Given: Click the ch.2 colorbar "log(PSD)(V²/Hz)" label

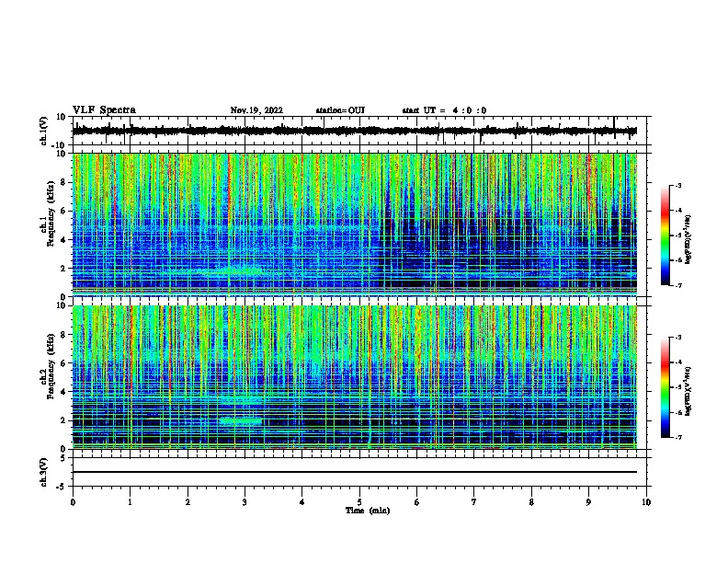Looking at the screenshot, I should 688,391.
